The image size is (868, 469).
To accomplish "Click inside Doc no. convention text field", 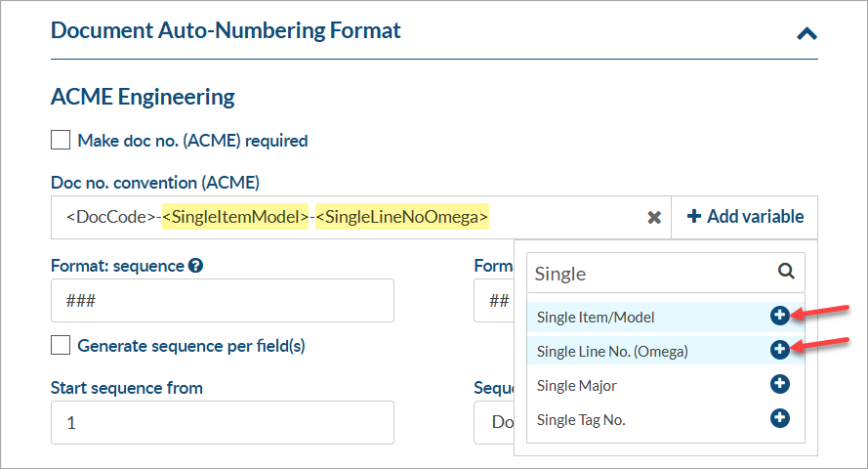I will [x=566, y=217].
